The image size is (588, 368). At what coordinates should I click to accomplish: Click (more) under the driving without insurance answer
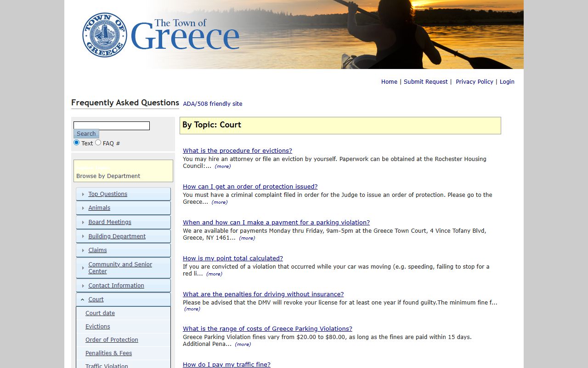pos(192,309)
